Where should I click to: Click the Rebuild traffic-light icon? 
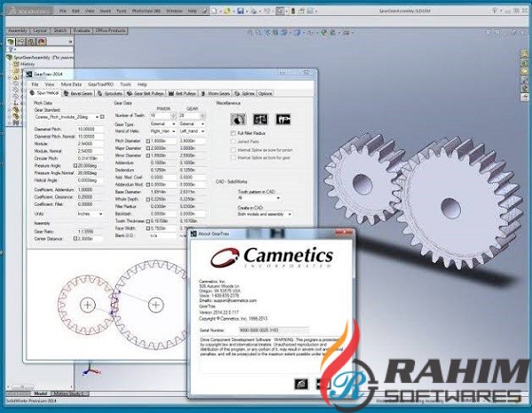[x=293, y=11]
